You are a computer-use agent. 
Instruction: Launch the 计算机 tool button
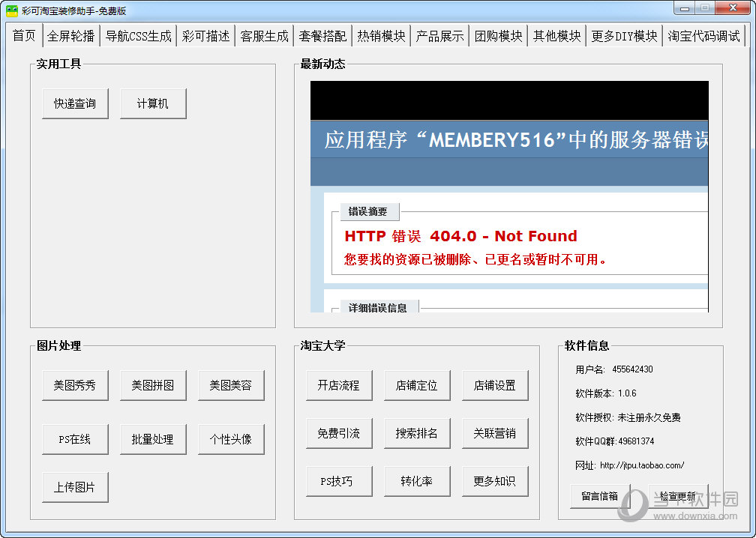tap(153, 103)
